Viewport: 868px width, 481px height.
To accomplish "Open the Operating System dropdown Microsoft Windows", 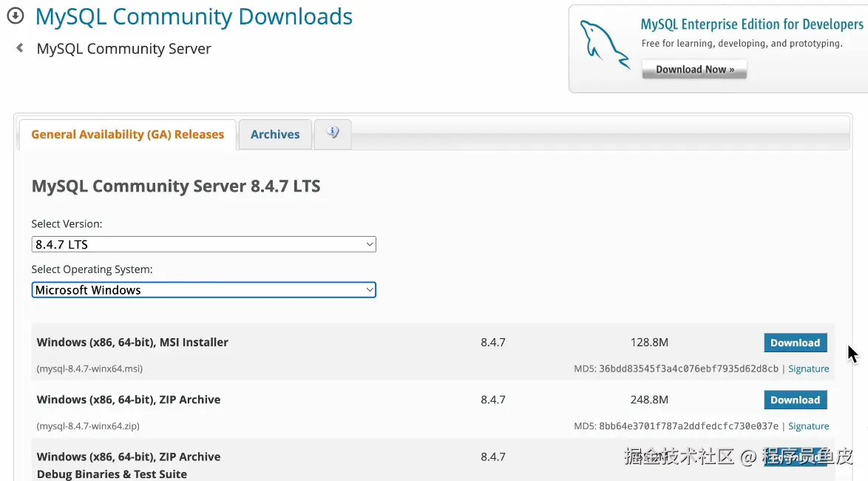I will [x=204, y=290].
